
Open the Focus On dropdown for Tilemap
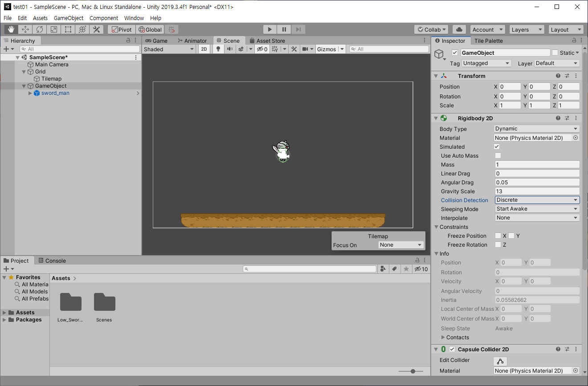(x=400, y=244)
